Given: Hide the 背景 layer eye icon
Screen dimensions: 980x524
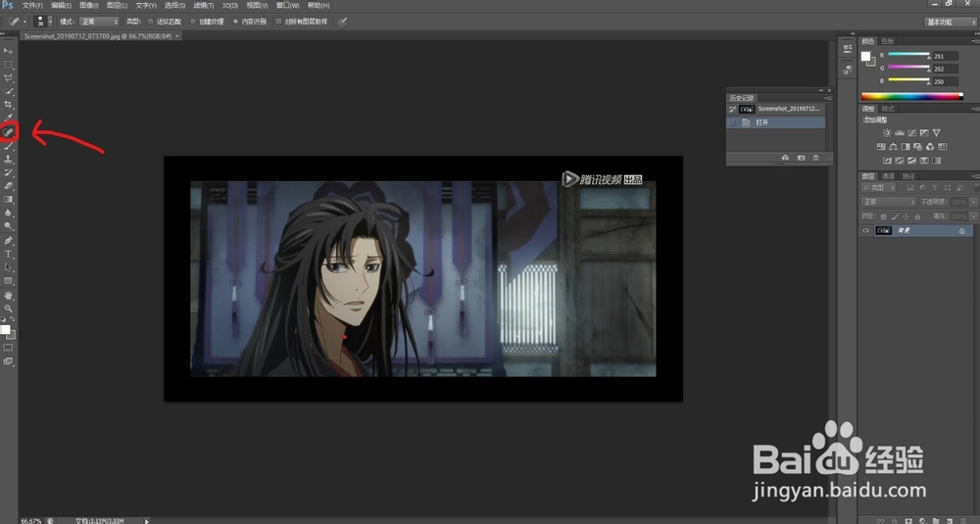Looking at the screenshot, I should 865,230.
